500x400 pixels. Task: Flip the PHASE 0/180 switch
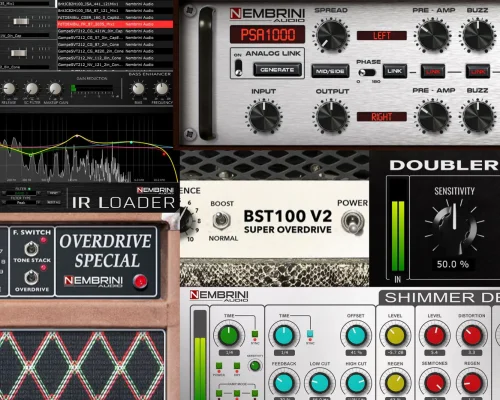point(366,72)
